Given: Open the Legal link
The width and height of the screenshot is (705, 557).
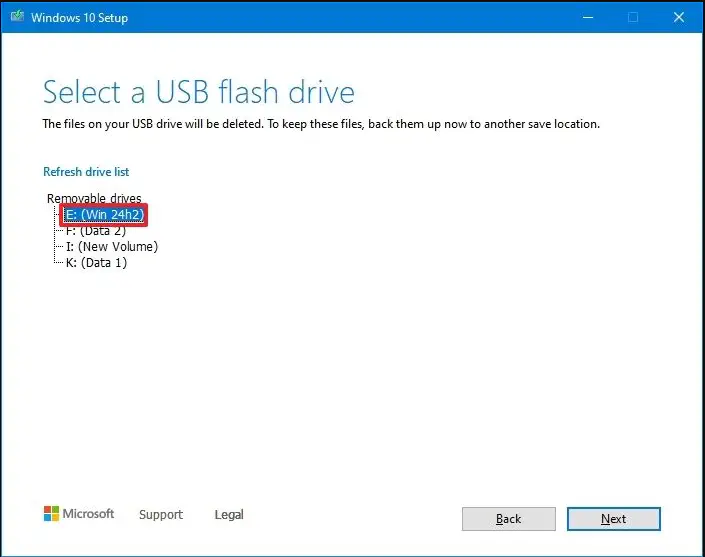Looking at the screenshot, I should [x=229, y=514].
